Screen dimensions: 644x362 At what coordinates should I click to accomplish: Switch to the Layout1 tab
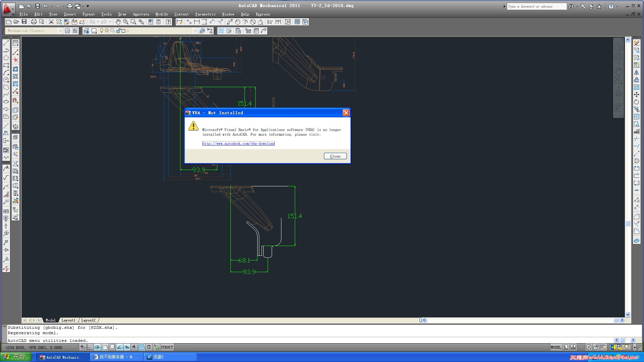[68, 320]
